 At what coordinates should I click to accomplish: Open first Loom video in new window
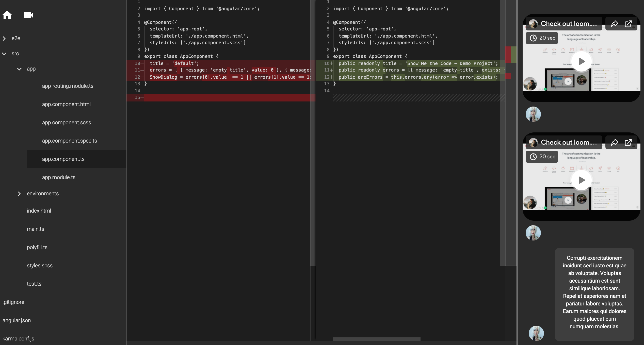628,24
